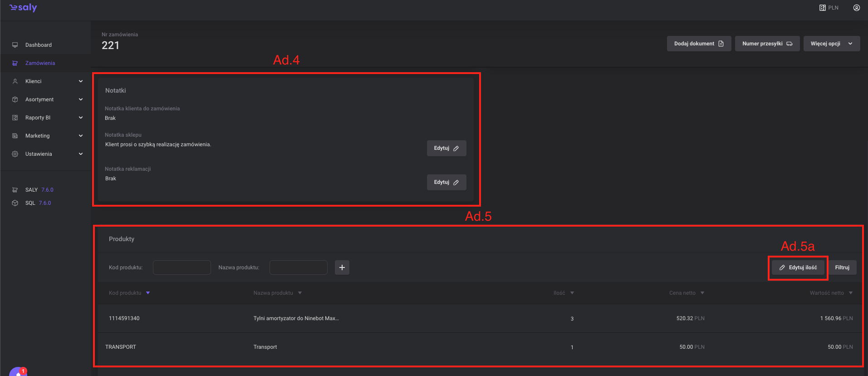Viewport: 868px width, 376px height.
Task: Open the user profile icon
Action: 856,8
